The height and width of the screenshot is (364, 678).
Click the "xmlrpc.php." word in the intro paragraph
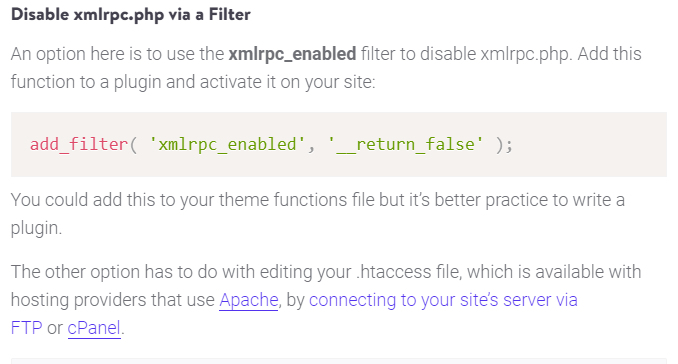527,54
